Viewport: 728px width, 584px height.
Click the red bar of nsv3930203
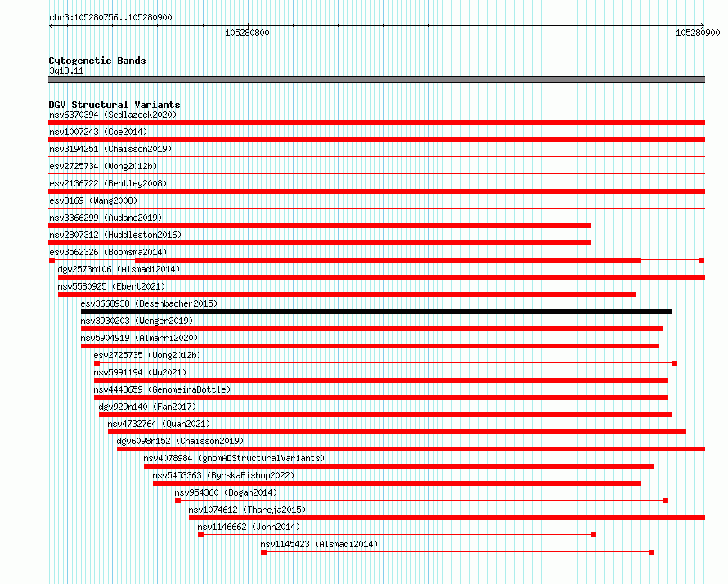[372, 329]
